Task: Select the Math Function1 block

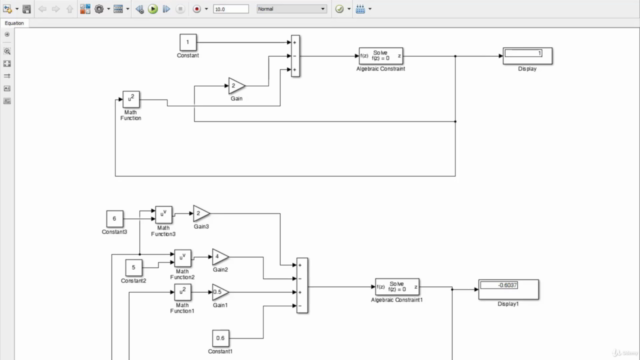Action: click(182, 292)
